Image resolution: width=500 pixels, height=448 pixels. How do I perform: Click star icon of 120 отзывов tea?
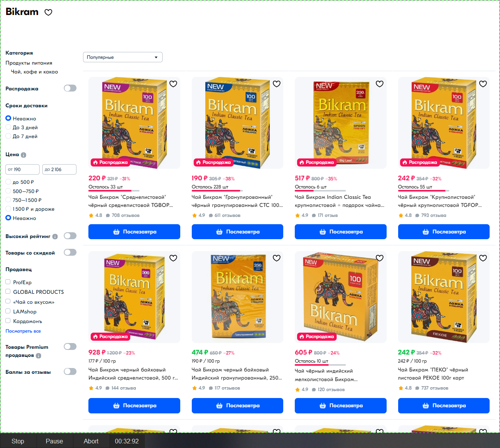297,390
